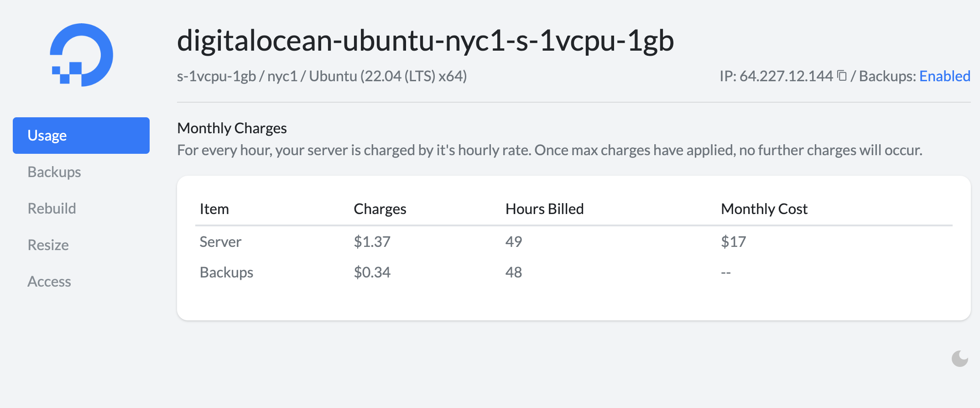Copy the IP address with clipboard icon
The height and width of the screenshot is (408, 980).
click(x=842, y=76)
